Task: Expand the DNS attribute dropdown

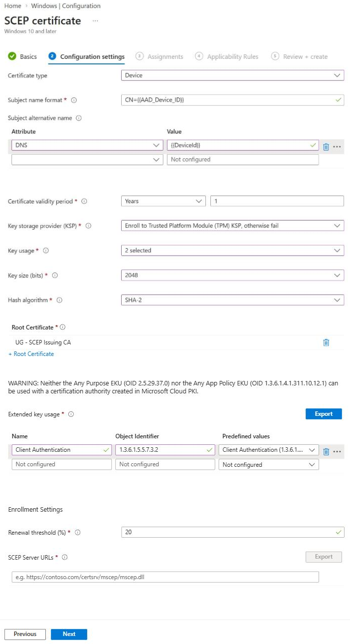Action: 87,145
